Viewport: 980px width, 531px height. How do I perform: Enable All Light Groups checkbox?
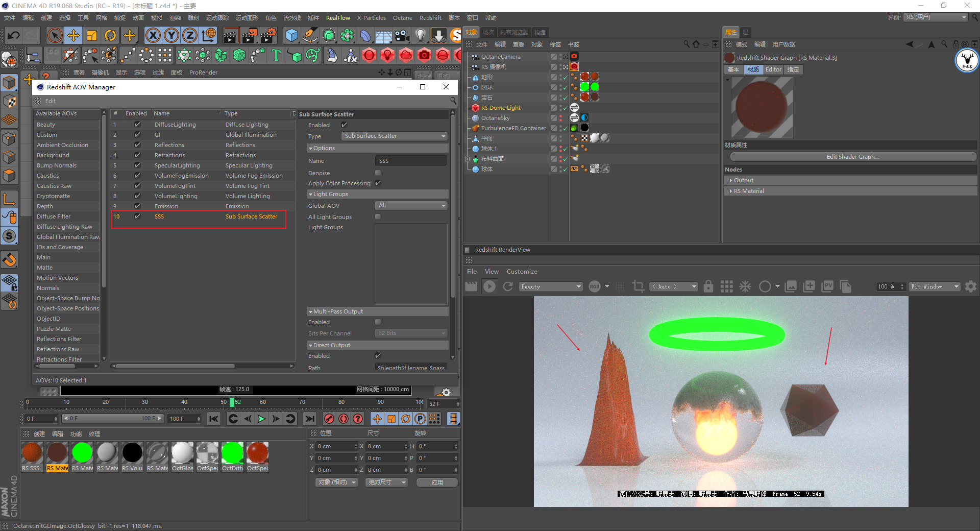pyautogui.click(x=378, y=217)
